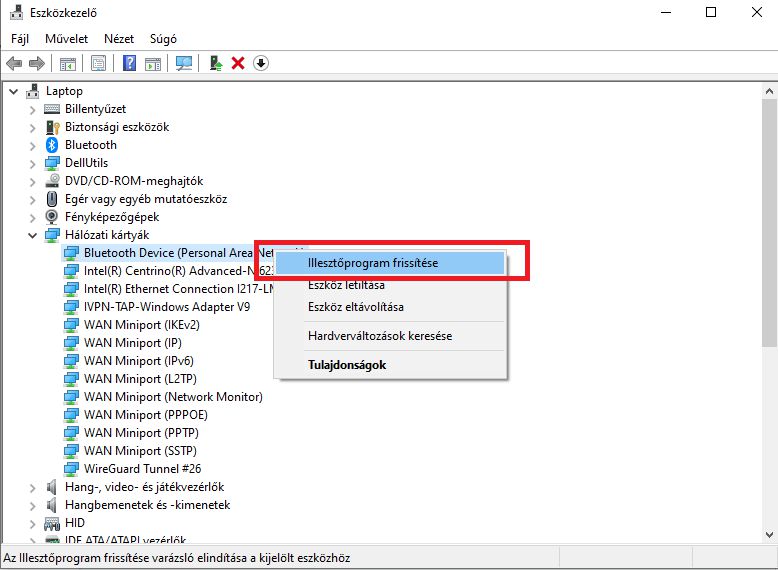Image resolution: width=778 pixels, height=570 pixels.
Task: Click the update driver toolbar icon with green arrow
Action: pos(216,63)
